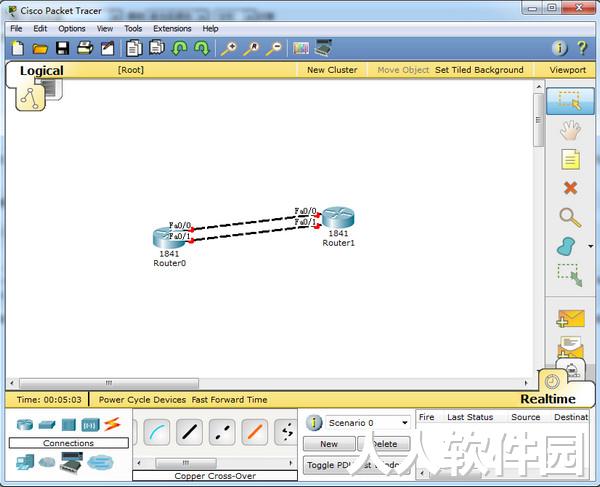Click the Viewport button
Image resolution: width=600 pixels, height=487 pixels.
click(567, 70)
